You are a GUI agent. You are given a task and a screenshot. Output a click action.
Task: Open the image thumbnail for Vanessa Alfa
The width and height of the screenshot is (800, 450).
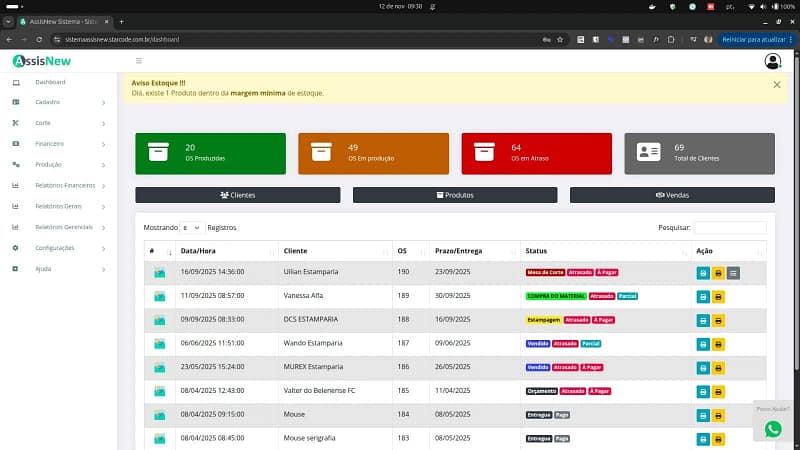[159, 297]
